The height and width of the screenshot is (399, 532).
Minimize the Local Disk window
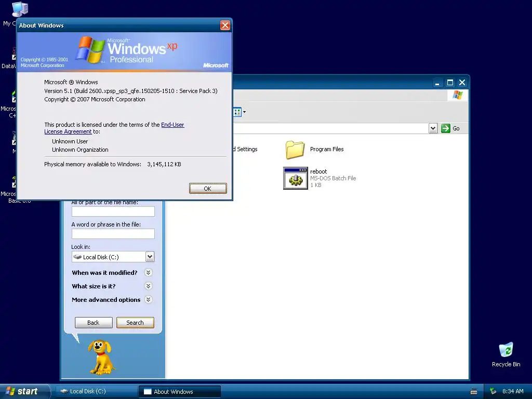tap(437, 83)
